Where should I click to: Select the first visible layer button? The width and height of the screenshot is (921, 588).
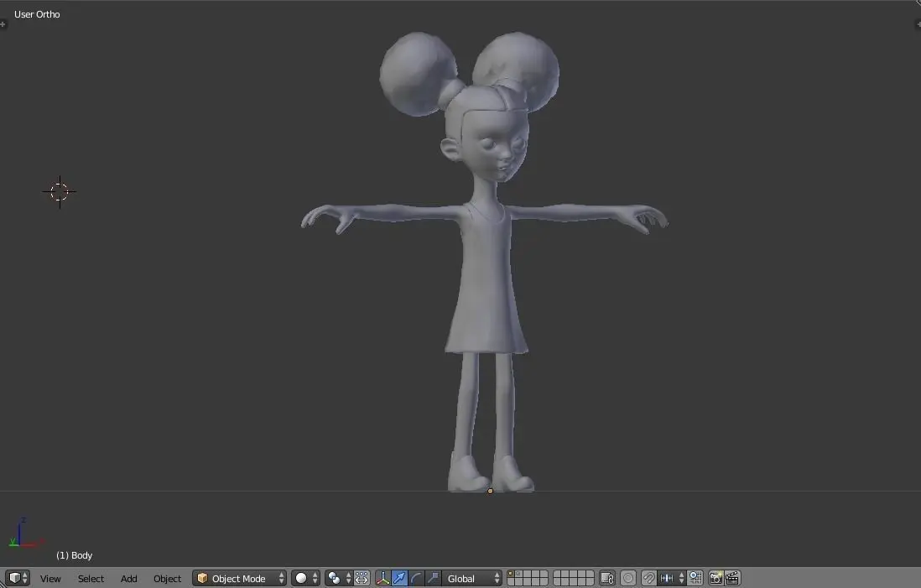pyautogui.click(x=511, y=574)
